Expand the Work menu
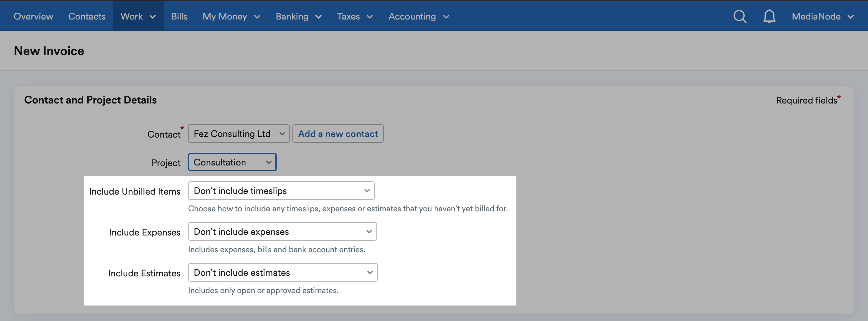The height and width of the screenshot is (321, 868). [138, 16]
